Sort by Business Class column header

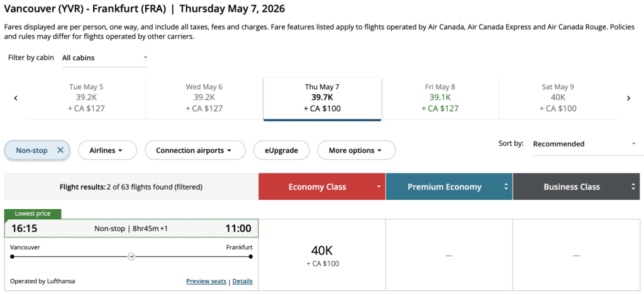576,187
